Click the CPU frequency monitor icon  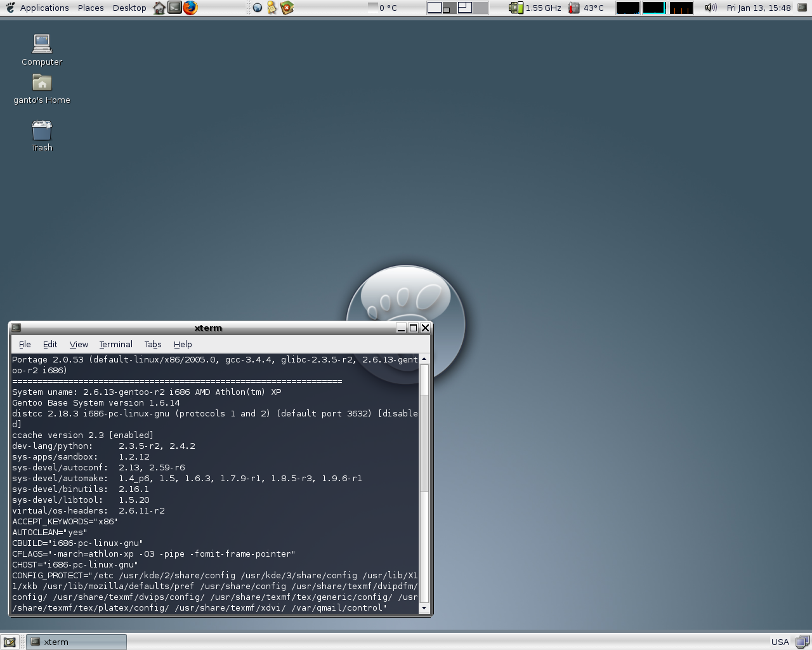[x=516, y=8]
